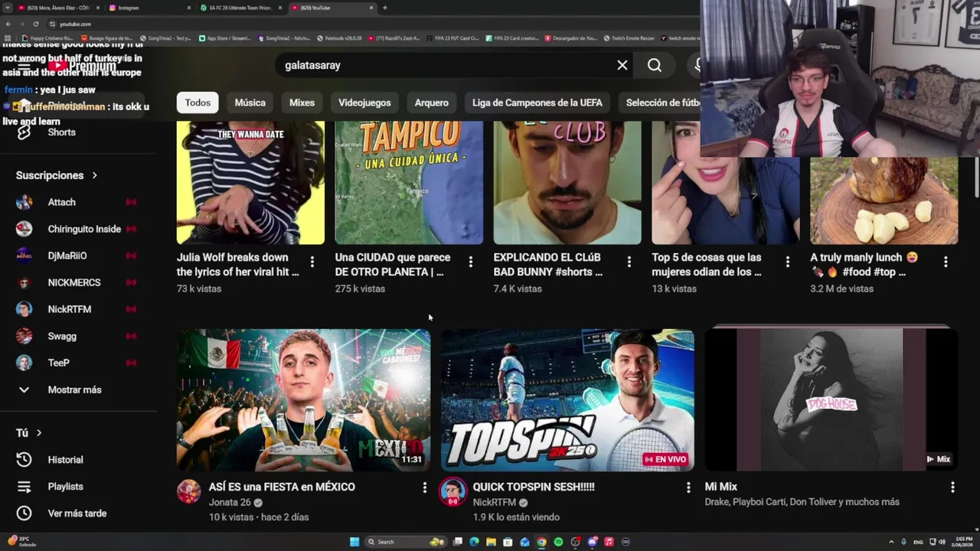Play the TOPSPIN 2K25 live thumbnail

[x=567, y=400]
